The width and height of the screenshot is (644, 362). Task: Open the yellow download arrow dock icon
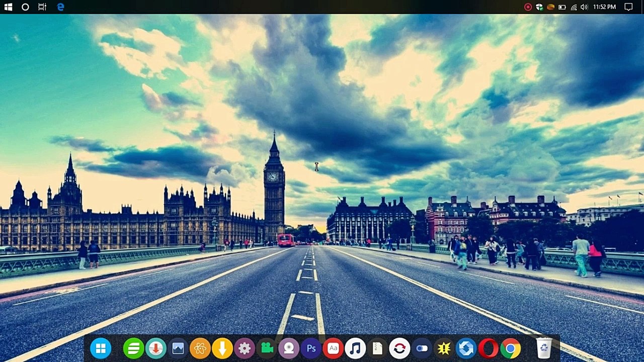[x=222, y=348]
